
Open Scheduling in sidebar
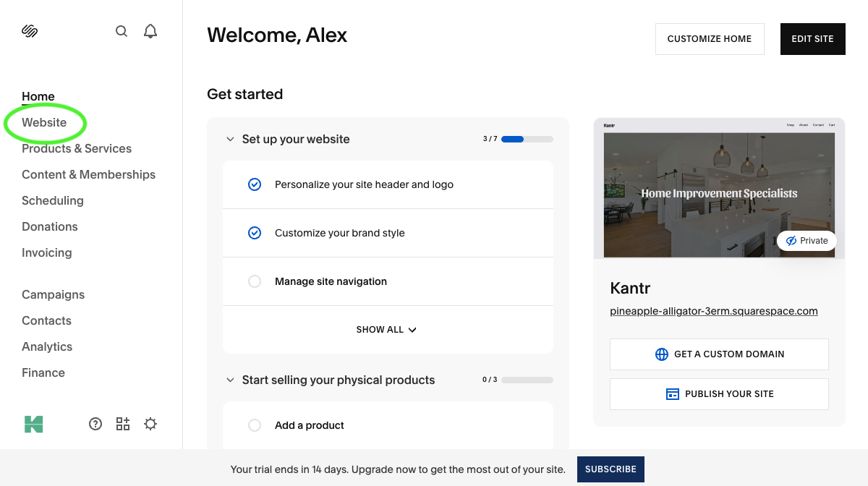click(53, 200)
